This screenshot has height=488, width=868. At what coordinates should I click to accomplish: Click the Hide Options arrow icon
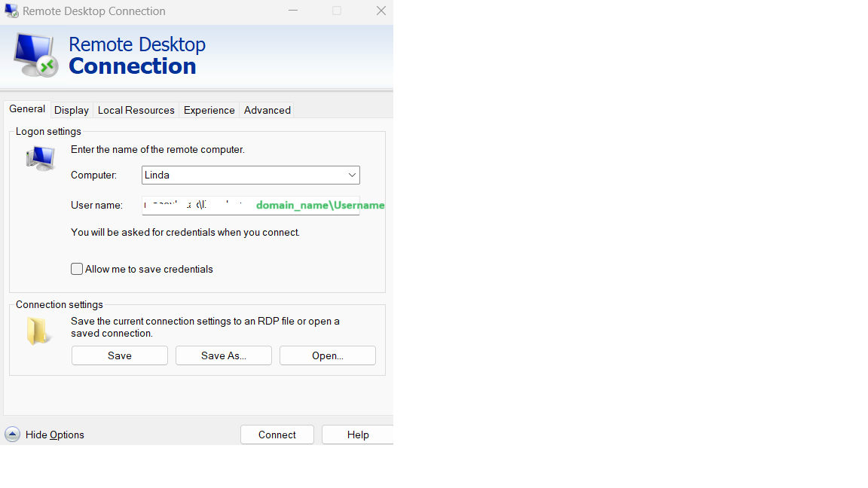click(12, 434)
